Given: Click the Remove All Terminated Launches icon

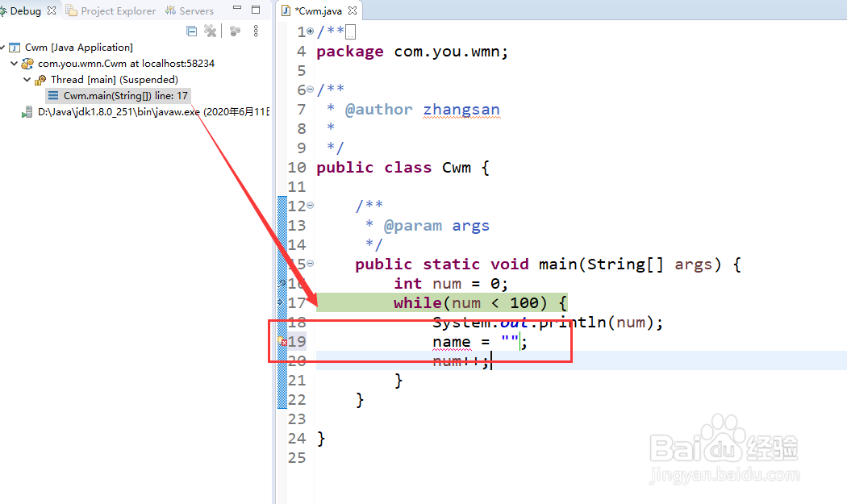Looking at the screenshot, I should point(210,31).
